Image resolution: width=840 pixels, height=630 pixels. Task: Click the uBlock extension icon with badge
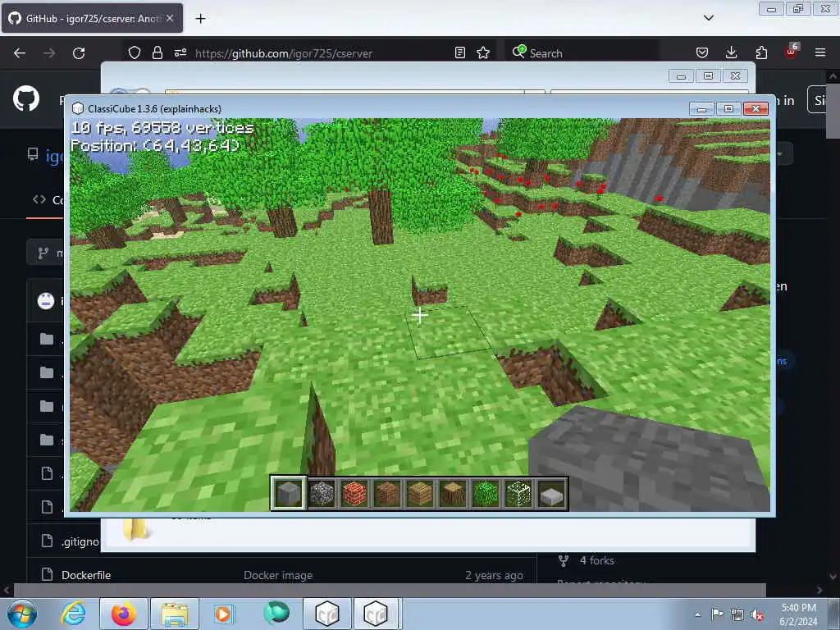(792, 52)
